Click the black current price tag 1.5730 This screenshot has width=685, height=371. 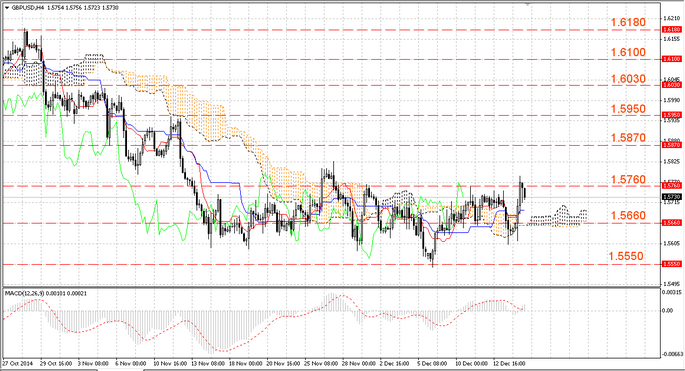(x=672, y=197)
